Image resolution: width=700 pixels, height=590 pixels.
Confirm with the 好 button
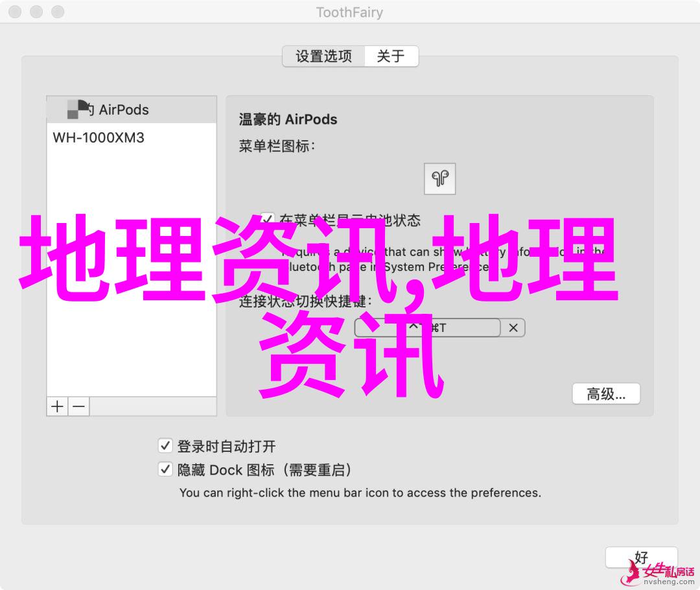641,558
